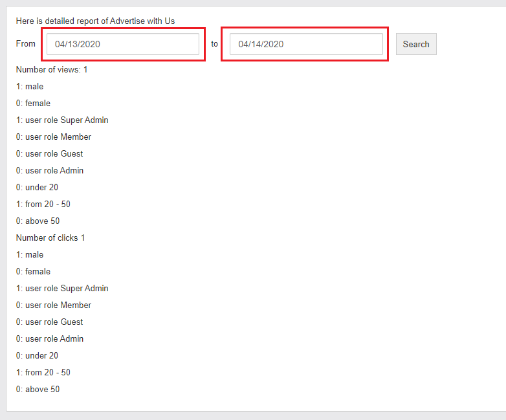506x420 pixels.
Task: Click the 'Number of clicks 1' line
Action: (50, 238)
